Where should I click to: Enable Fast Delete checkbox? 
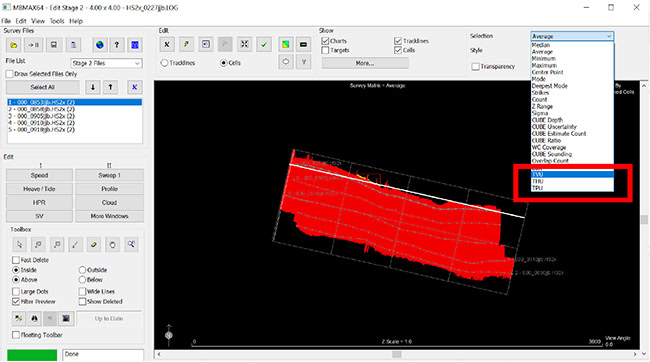(16, 260)
